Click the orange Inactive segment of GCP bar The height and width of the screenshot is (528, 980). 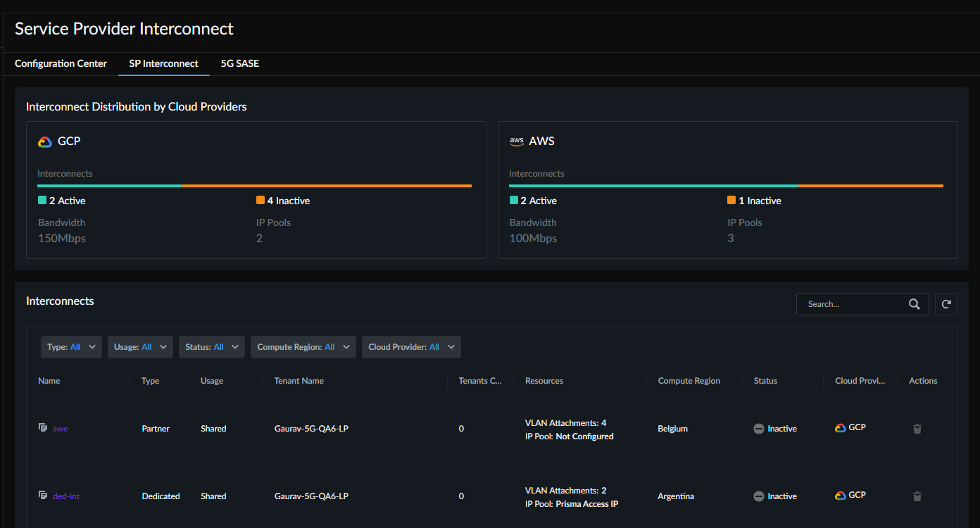coord(327,186)
